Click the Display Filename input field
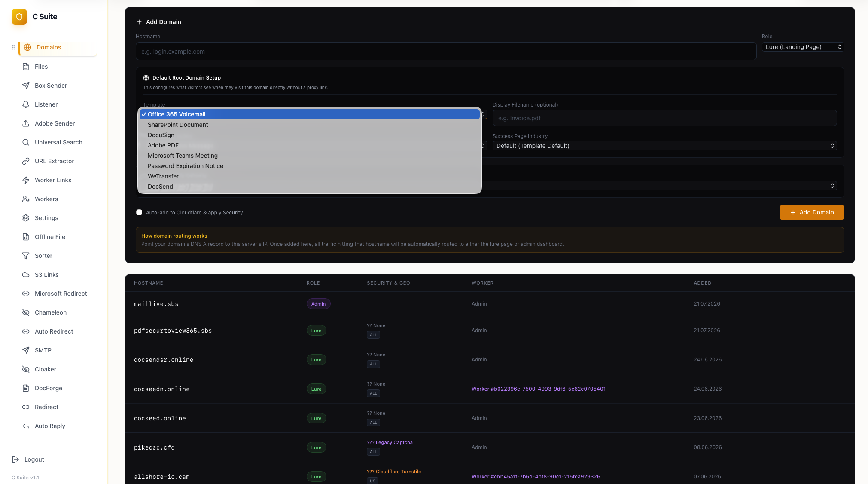This screenshot has width=868, height=484. (664, 118)
